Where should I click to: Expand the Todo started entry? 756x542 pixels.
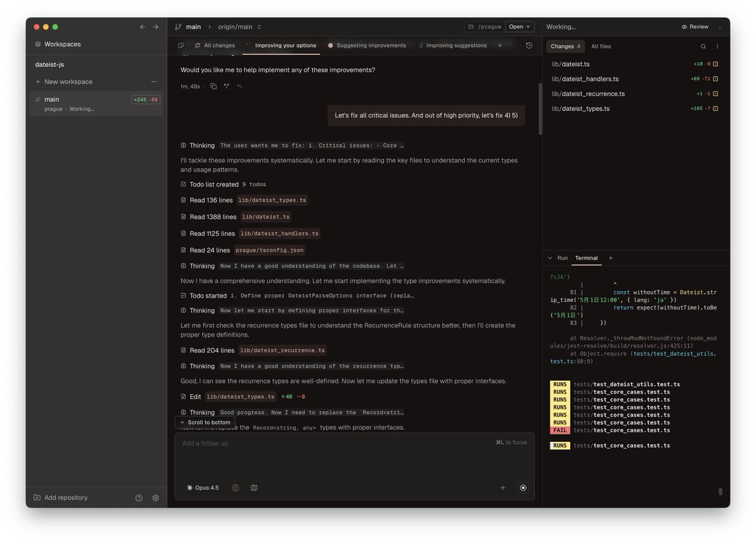[297, 296]
